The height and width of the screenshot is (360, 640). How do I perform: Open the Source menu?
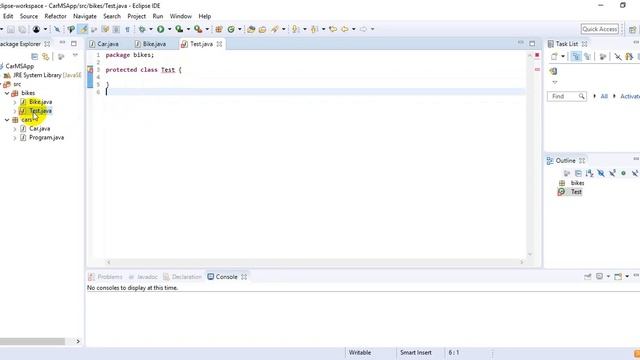tap(29, 16)
